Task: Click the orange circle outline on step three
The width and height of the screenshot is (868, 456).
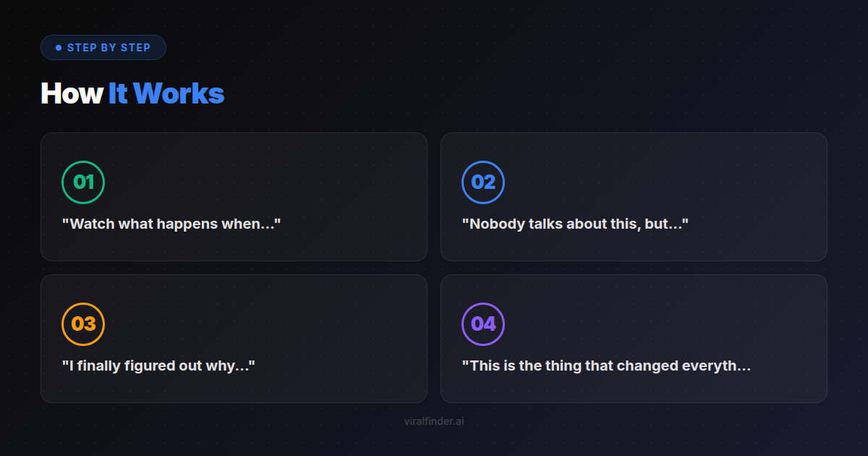Action: tap(84, 324)
